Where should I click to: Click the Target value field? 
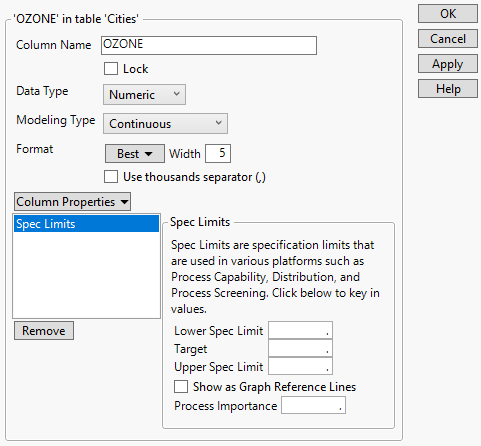pyautogui.click(x=300, y=348)
